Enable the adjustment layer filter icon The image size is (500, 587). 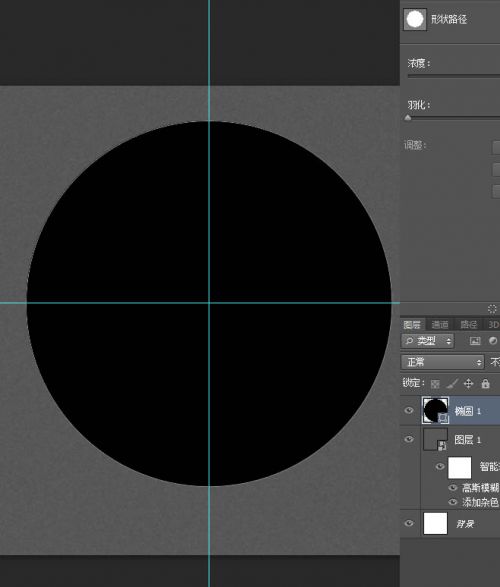click(x=493, y=341)
